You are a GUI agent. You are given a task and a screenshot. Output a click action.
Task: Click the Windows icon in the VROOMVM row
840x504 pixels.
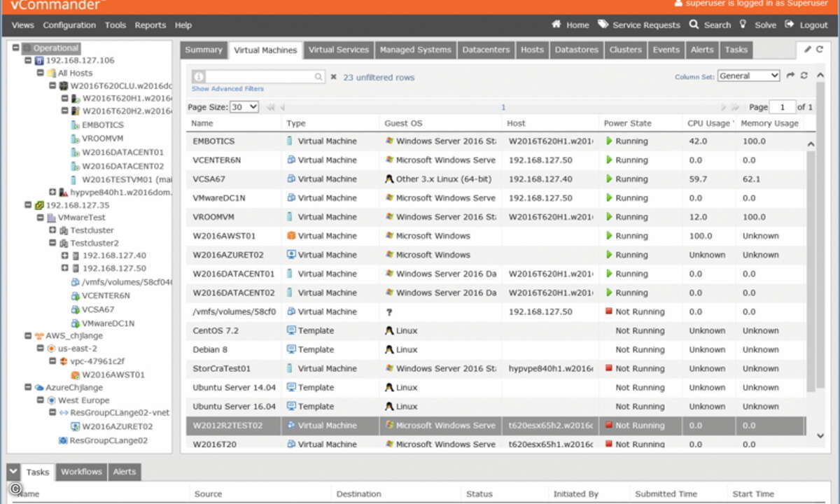point(389,217)
